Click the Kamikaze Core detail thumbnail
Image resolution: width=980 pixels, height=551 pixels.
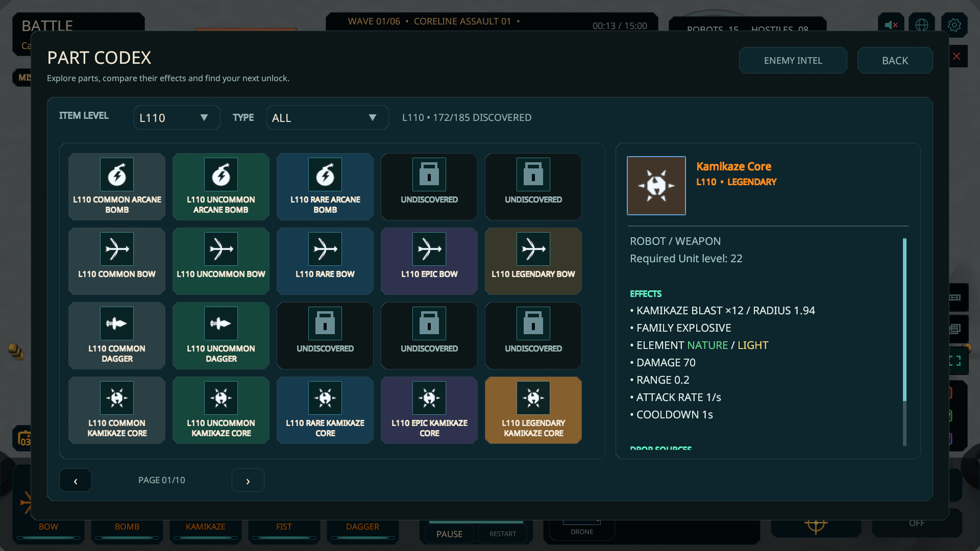[x=656, y=186]
